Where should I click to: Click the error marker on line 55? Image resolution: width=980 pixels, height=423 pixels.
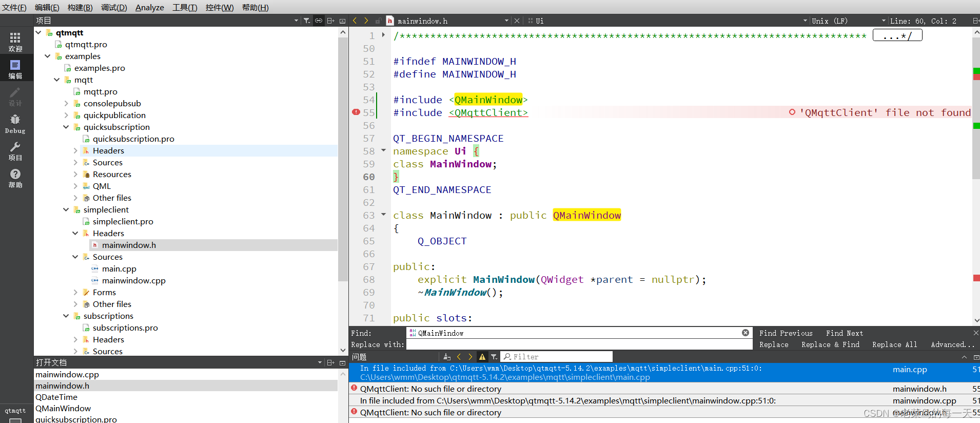tap(356, 112)
